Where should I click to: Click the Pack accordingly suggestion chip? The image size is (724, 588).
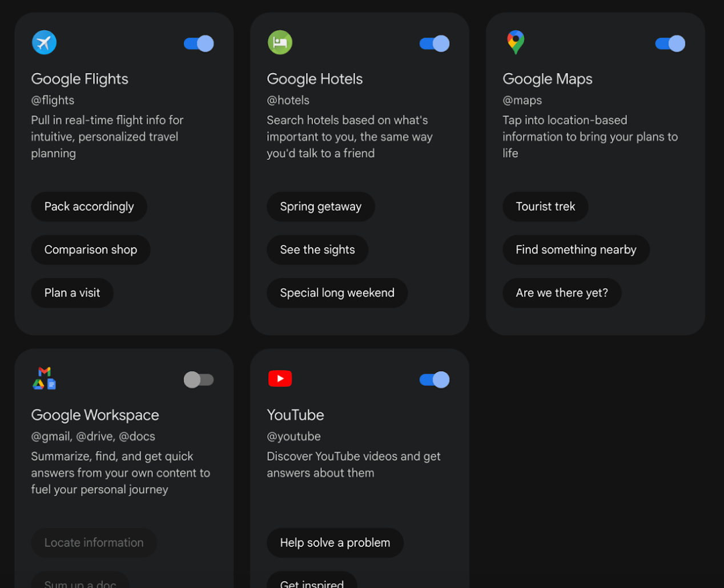89,207
